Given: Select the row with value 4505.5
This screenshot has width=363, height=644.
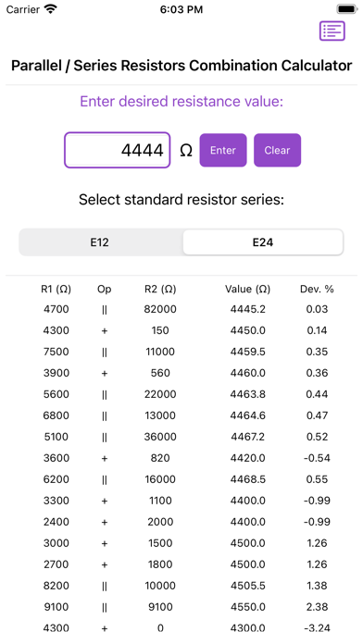Looking at the screenshot, I should [x=181, y=586].
